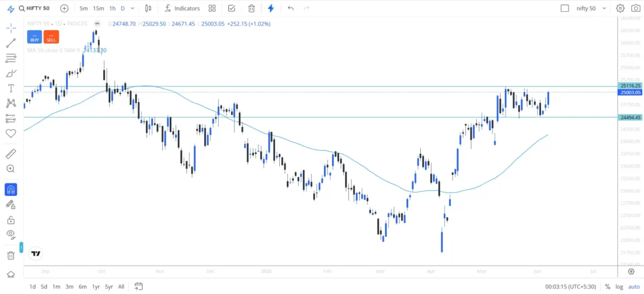
Task: Select the text annotation tool
Action: tap(11, 88)
